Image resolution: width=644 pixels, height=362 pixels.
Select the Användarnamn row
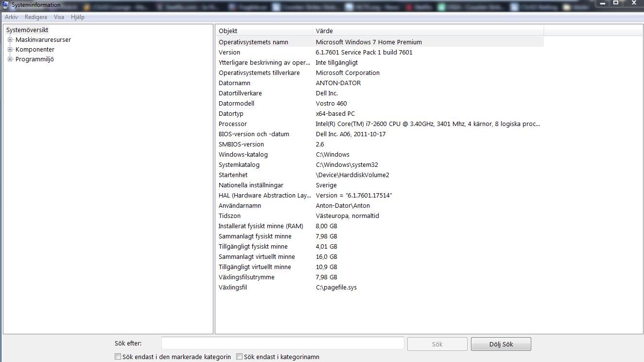[380, 206]
